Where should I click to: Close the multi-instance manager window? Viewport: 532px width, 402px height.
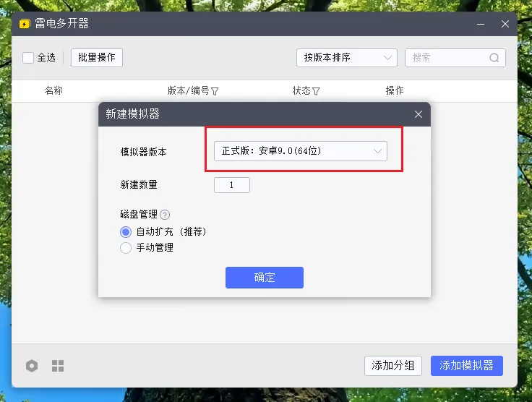tap(505, 24)
